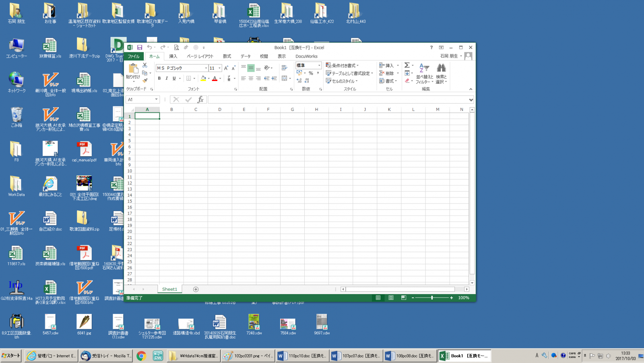Screen dimensions: 644x363
Task: Copy the selection using the Copy icon
Action: pos(145,73)
